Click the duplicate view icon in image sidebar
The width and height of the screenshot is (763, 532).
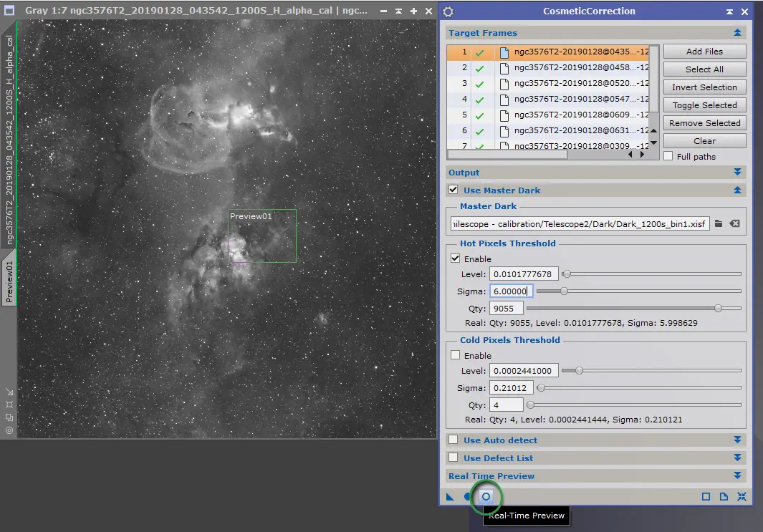pyautogui.click(x=9, y=417)
